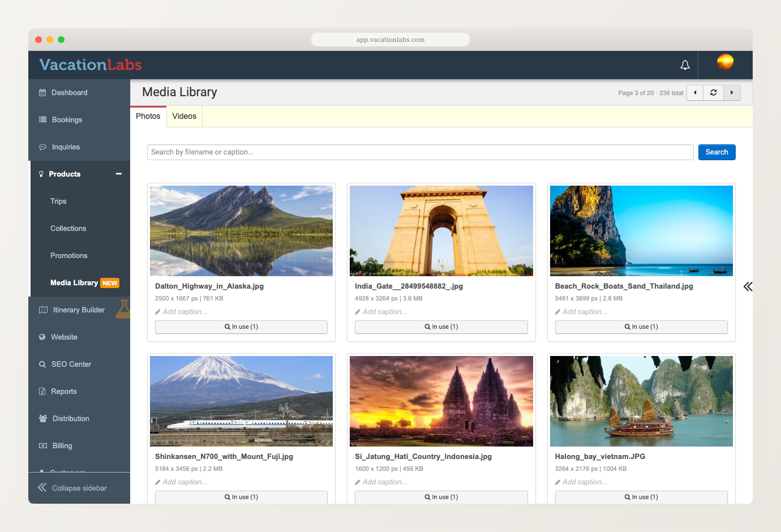Open the Thailand beach boats thumbnail
This screenshot has height=532, width=781.
(x=641, y=231)
